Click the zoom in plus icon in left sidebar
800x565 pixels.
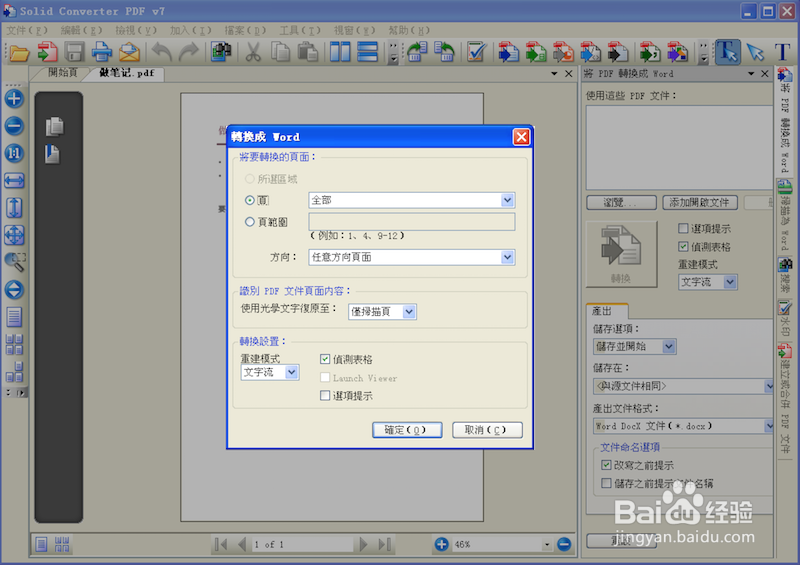point(14,99)
